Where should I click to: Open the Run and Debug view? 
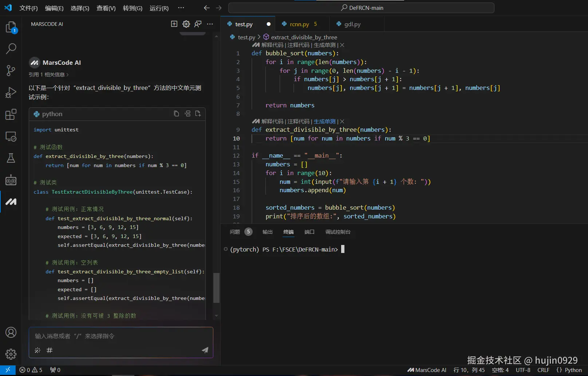pyautogui.click(x=11, y=92)
